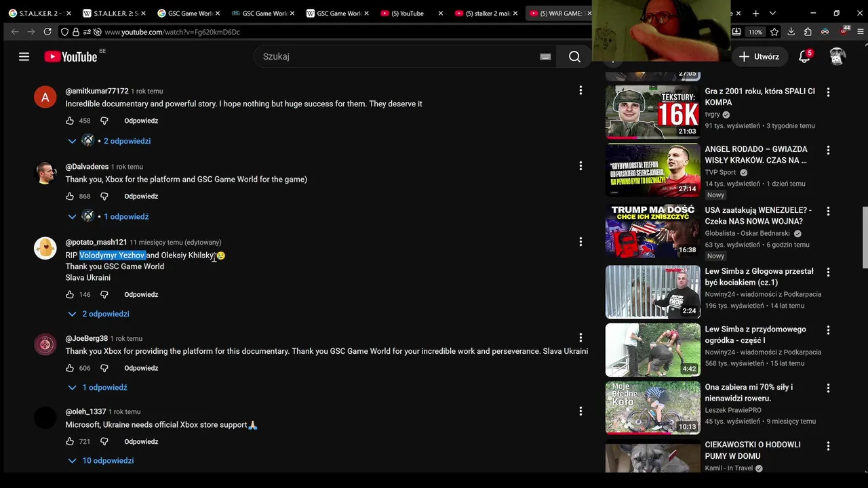Like the comment by @oleh_1337
Image resolution: width=868 pixels, height=488 pixels.
pyautogui.click(x=70, y=442)
